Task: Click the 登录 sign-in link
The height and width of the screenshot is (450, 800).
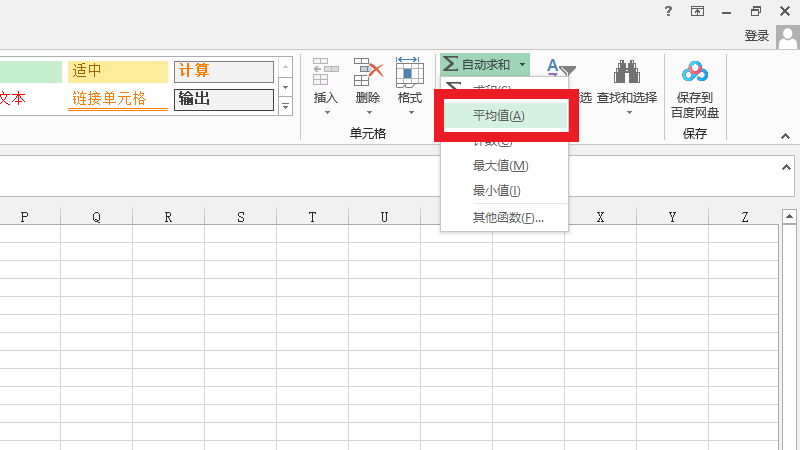Action: (757, 36)
